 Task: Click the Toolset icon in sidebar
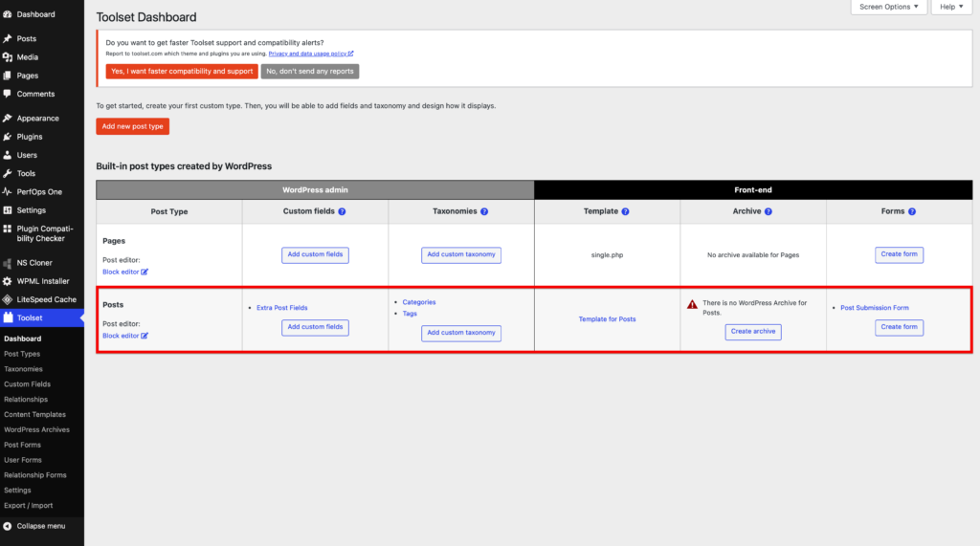click(x=8, y=318)
